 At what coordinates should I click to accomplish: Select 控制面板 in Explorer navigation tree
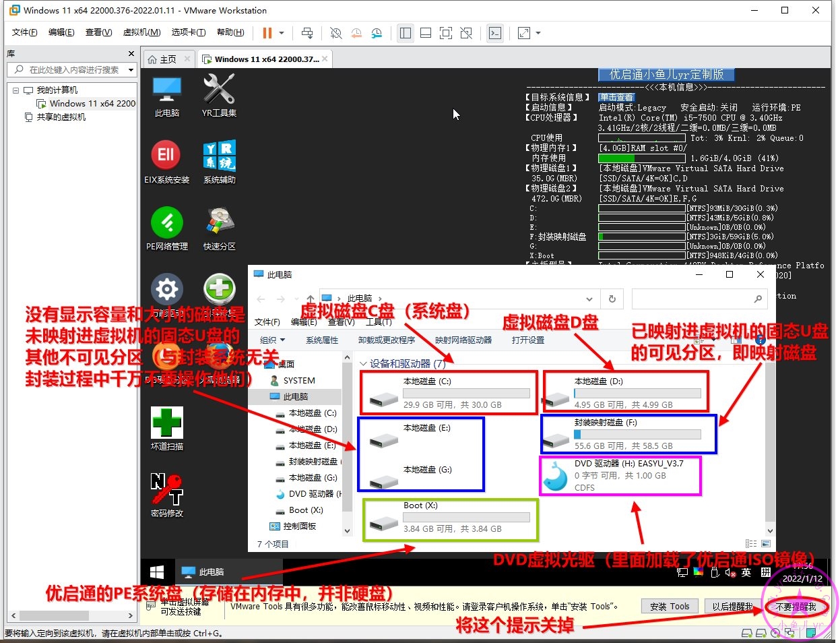pos(292,526)
